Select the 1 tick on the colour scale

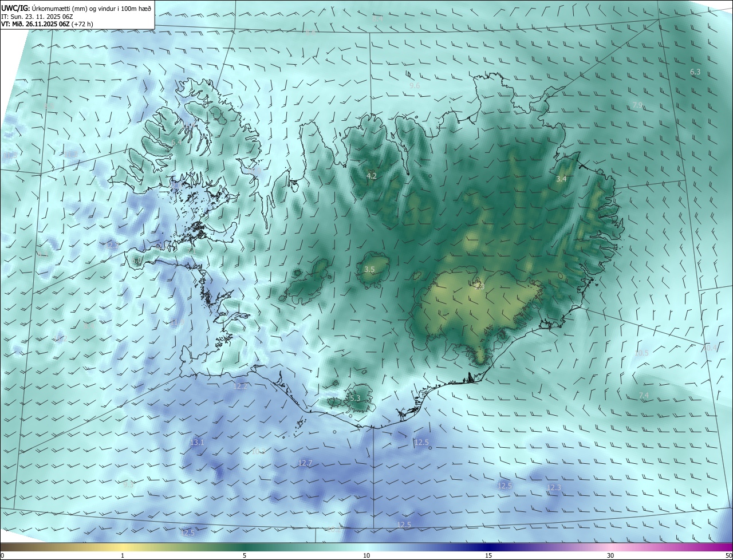tap(123, 555)
